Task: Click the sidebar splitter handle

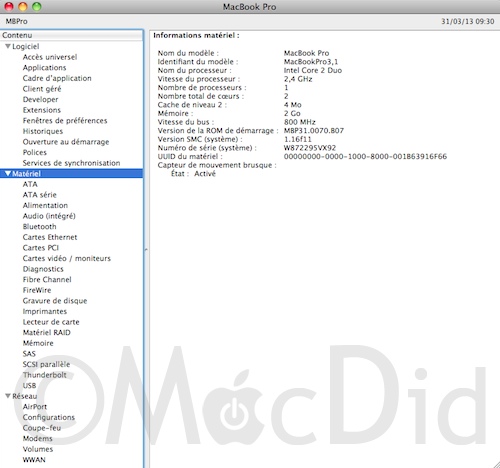Action: (146, 249)
